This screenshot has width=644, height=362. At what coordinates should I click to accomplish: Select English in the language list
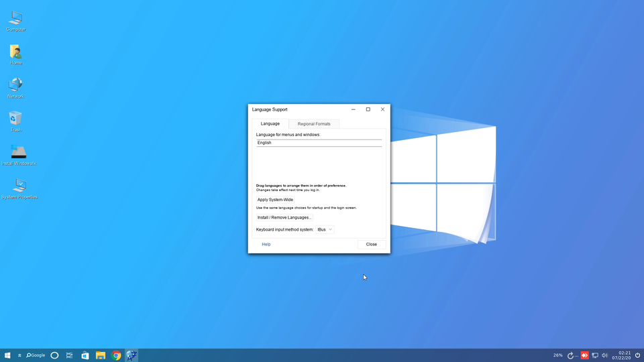click(319, 143)
